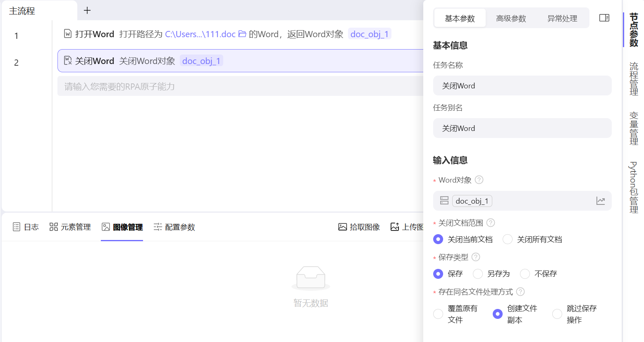Select the 关闭所有文档 option
Viewport: 644px width, 342px height.
pos(507,239)
